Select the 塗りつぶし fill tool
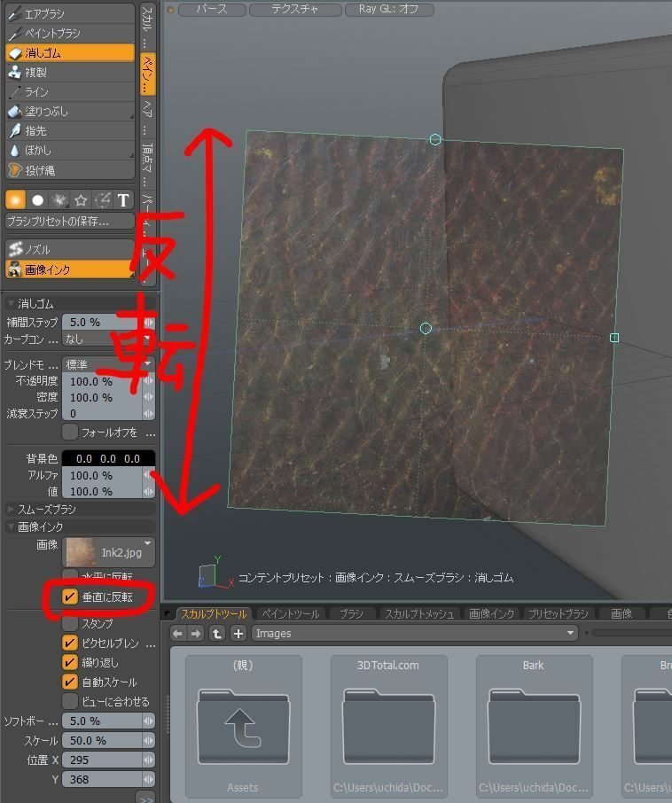Screen dimensions: 672x803 tap(70, 111)
